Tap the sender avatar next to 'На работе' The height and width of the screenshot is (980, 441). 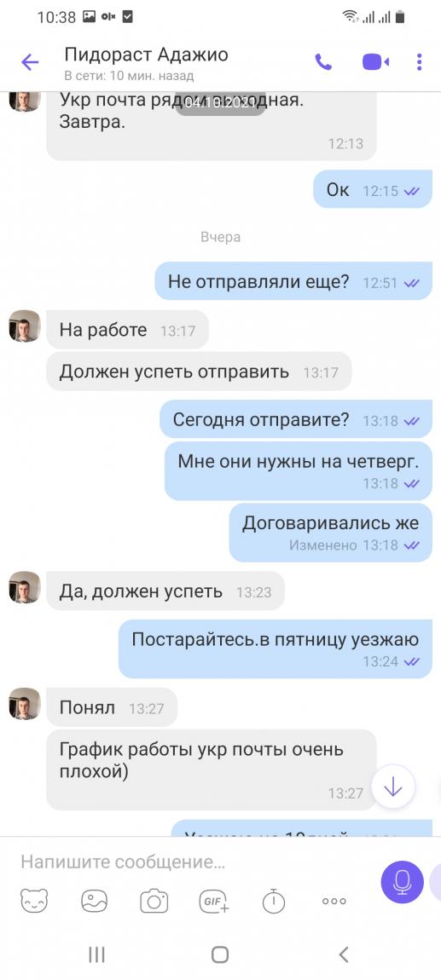click(25, 326)
